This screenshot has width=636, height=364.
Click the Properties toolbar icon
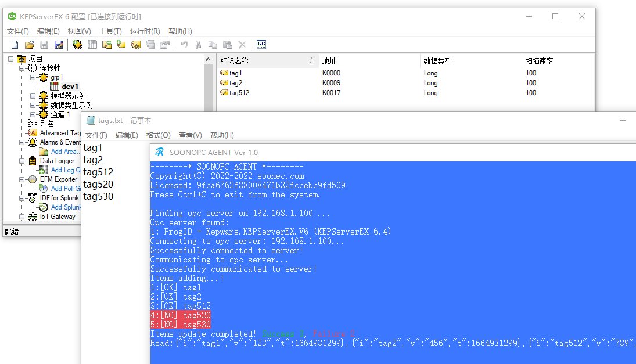tap(165, 45)
